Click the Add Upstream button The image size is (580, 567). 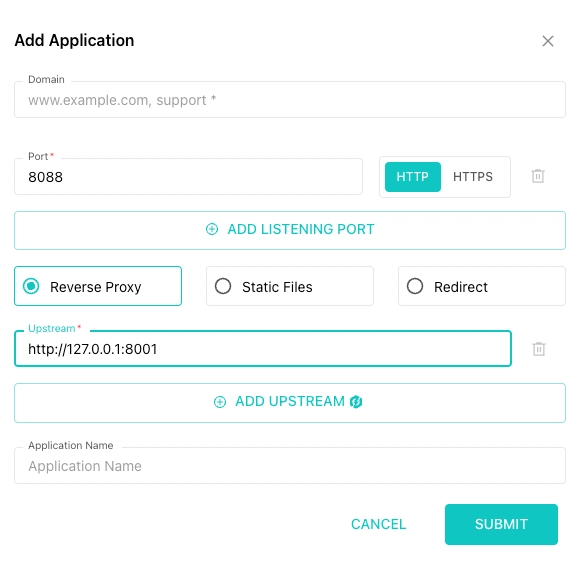(290, 403)
